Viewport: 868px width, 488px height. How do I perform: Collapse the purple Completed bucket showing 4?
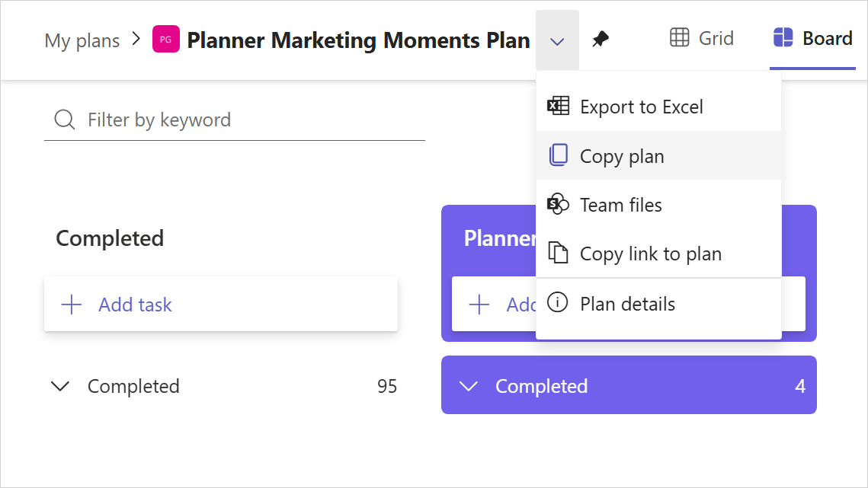click(x=469, y=386)
